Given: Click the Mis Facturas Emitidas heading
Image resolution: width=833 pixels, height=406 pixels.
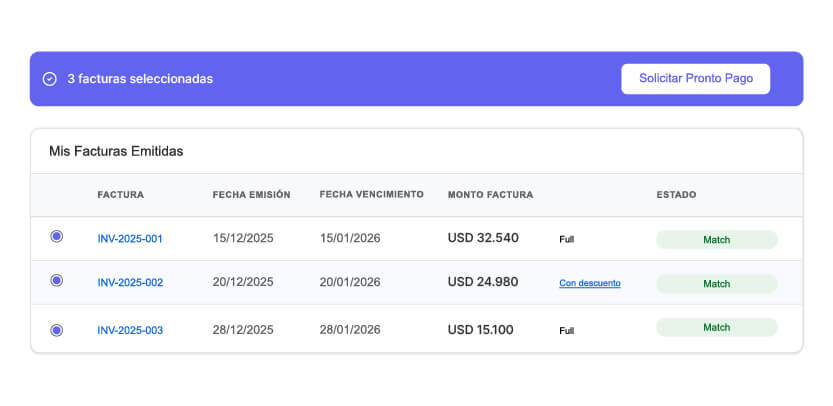Looking at the screenshot, I should [x=116, y=151].
